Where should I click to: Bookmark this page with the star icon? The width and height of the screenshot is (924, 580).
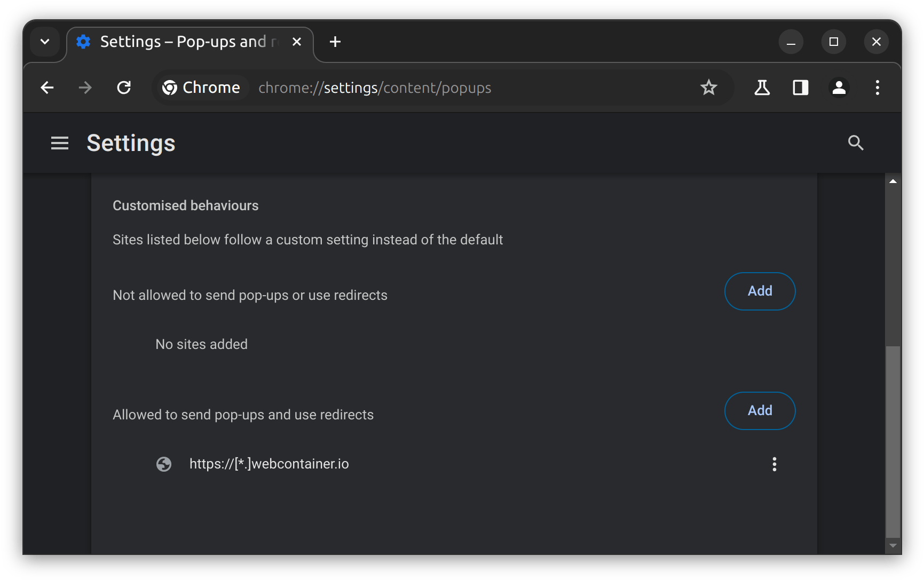coord(708,88)
